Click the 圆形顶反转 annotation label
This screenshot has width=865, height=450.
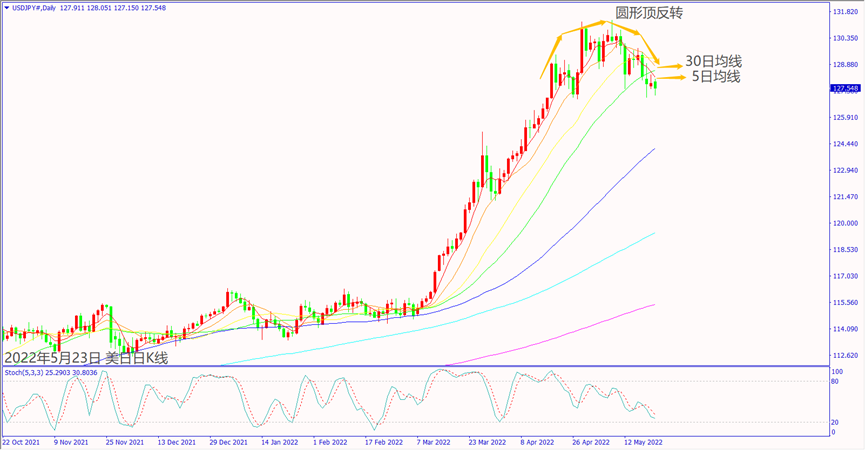648,14
